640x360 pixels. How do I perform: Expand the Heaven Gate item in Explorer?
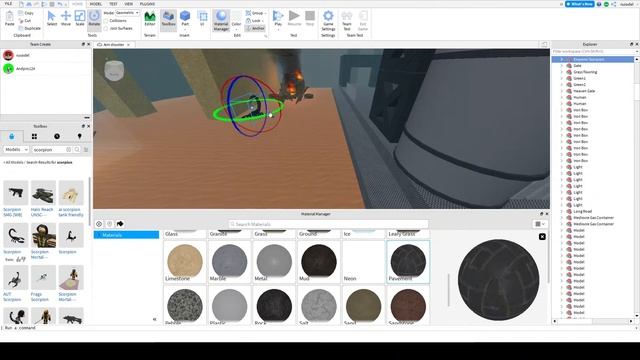click(x=562, y=91)
